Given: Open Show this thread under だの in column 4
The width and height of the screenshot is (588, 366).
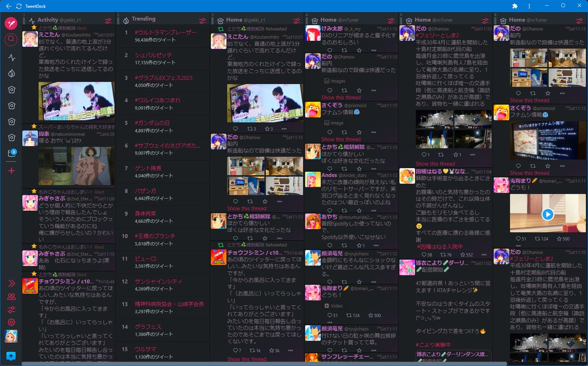Looking at the screenshot, I should click(341, 97).
